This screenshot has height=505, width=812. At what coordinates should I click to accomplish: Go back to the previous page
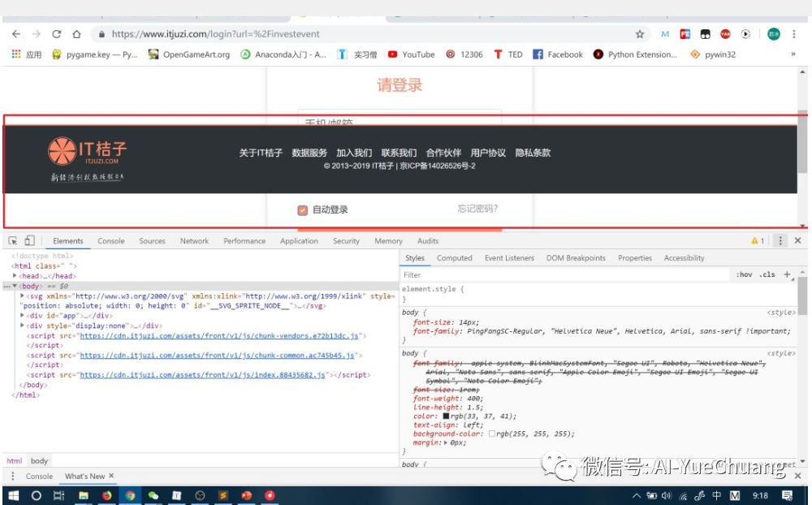pos(16,34)
